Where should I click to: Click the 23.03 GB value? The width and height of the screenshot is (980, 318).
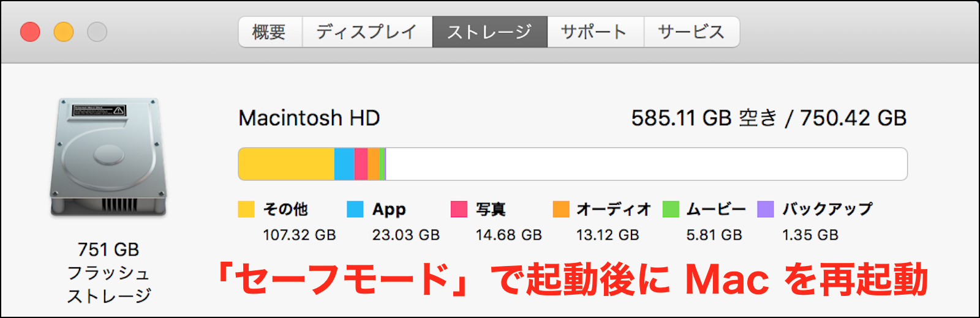pyautogui.click(x=406, y=235)
